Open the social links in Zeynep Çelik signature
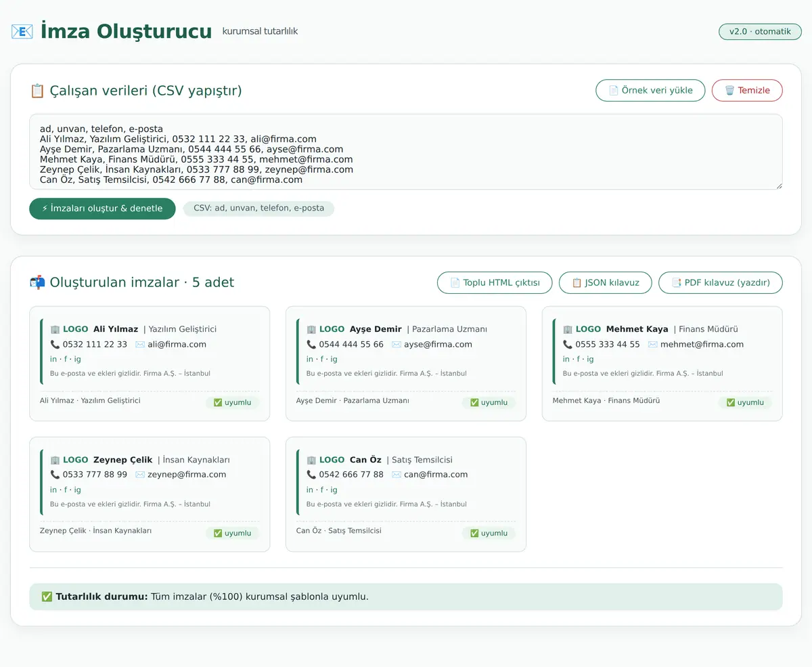The height and width of the screenshot is (667, 812). (66, 490)
